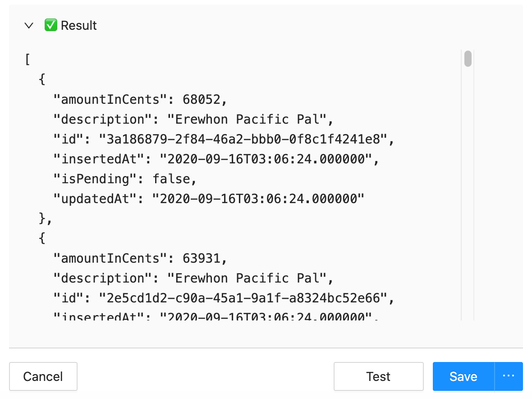
Task: Click the first insertedAt timestamp value
Action: pos(266,159)
